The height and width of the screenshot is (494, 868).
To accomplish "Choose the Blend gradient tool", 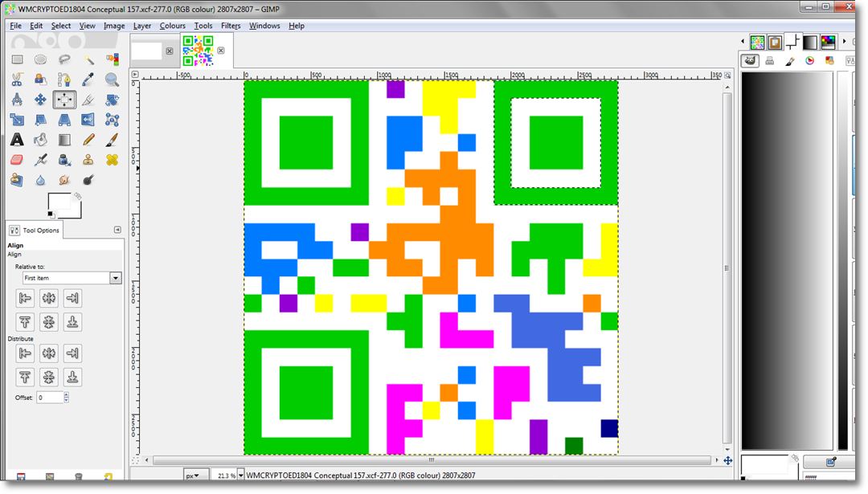I will 64,140.
